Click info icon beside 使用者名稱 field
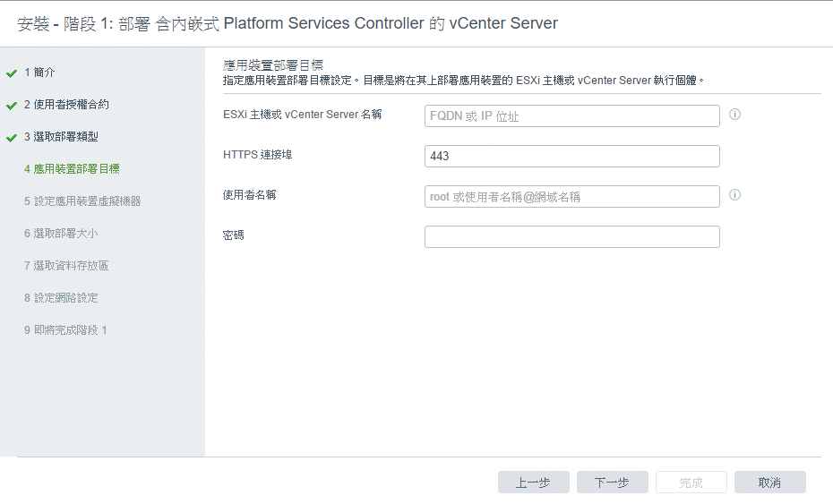Screen dimensions: 833x504 tap(734, 195)
